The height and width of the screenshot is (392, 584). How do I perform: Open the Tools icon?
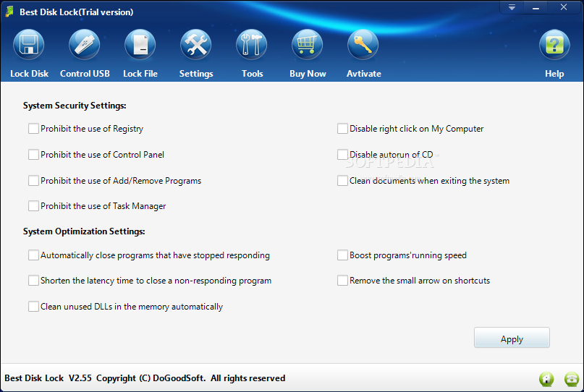[252, 45]
